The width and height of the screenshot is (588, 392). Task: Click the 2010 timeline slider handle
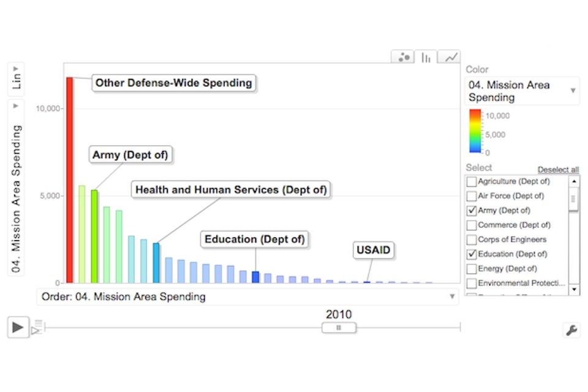click(338, 328)
